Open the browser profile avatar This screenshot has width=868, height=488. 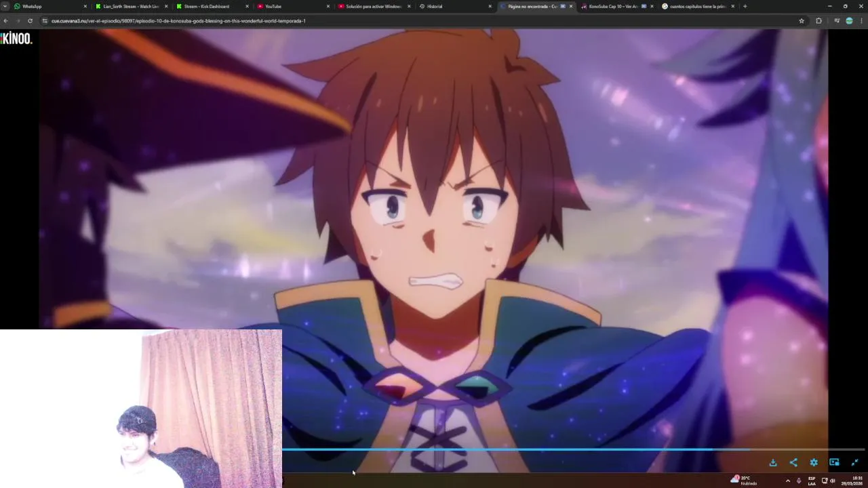click(849, 20)
